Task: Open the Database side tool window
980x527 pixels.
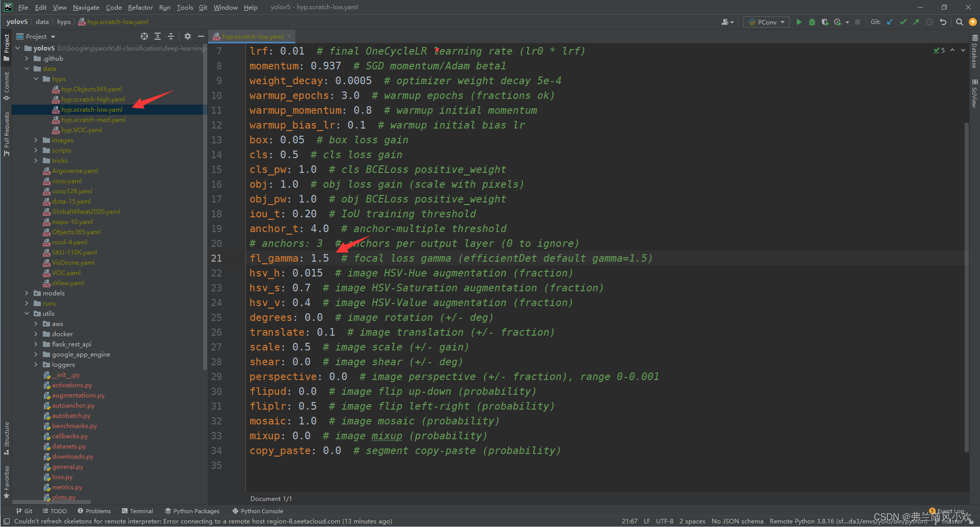Action: pos(974,52)
